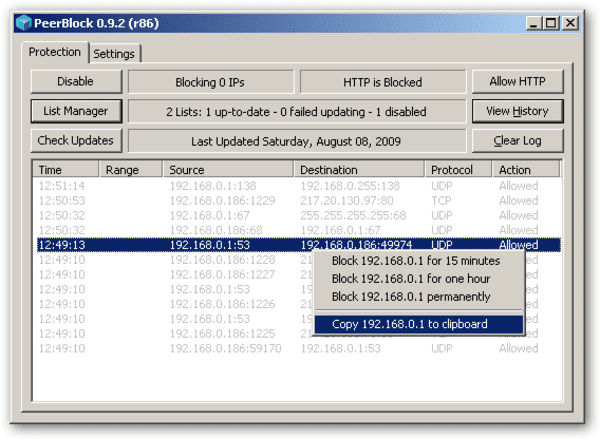600x439 pixels.
Task: Close the PeerBlock window
Action: pos(570,23)
